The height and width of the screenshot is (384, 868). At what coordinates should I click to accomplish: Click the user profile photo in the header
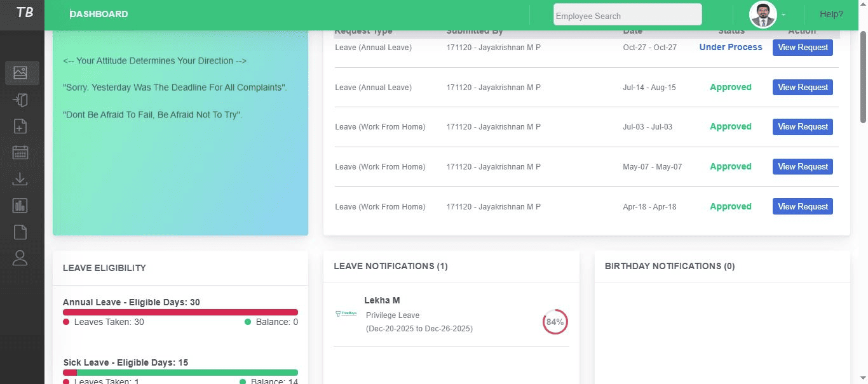(x=763, y=15)
